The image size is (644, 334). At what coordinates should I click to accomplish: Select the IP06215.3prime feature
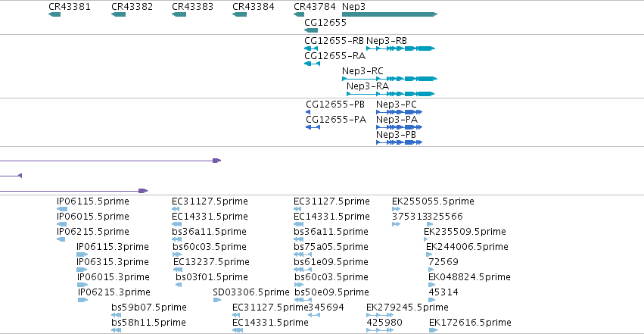[x=83, y=301]
